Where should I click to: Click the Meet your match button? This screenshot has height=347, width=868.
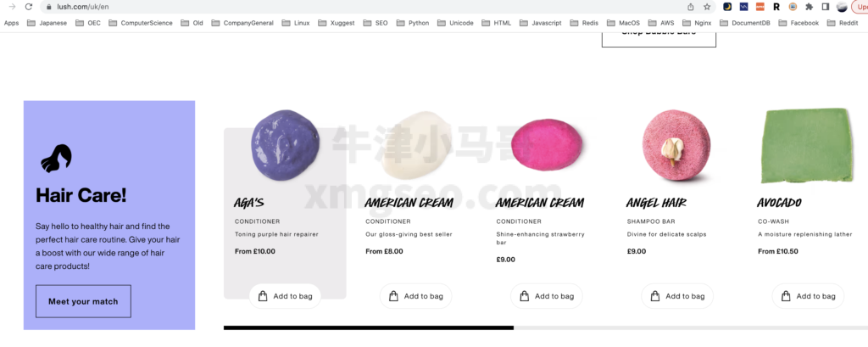click(x=83, y=301)
